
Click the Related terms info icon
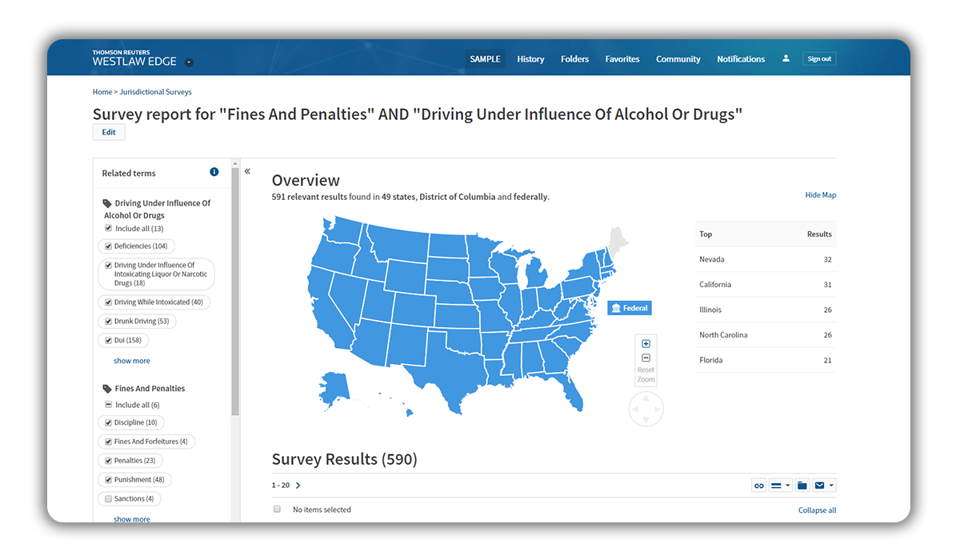point(214,172)
